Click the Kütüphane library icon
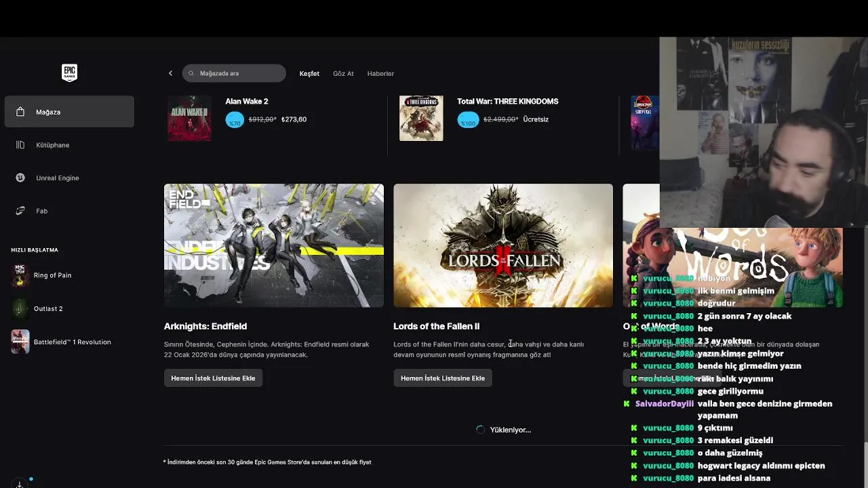Image resolution: width=868 pixels, height=488 pixels. [x=20, y=145]
